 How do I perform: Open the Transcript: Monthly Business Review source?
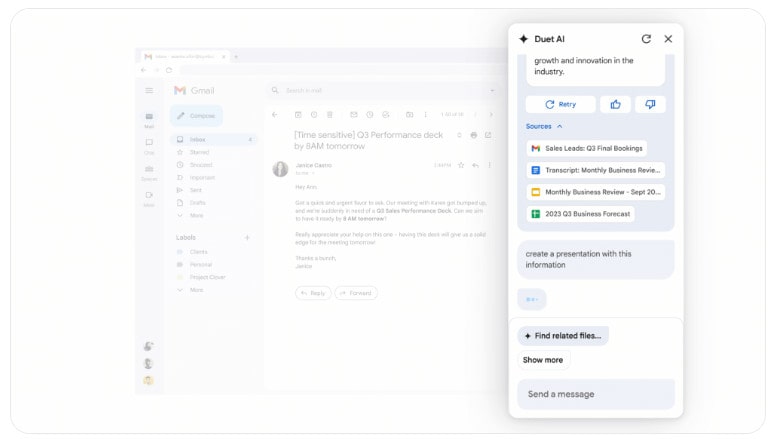point(596,170)
